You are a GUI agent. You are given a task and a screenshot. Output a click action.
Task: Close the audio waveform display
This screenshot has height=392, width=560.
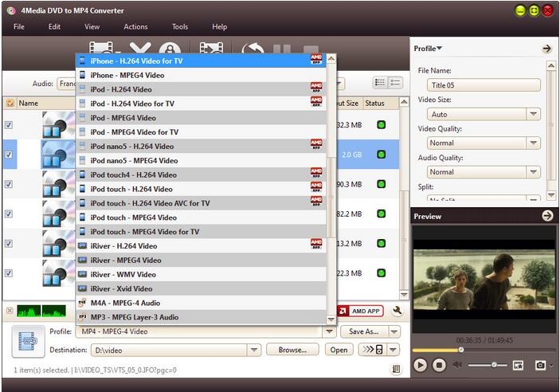(10, 310)
